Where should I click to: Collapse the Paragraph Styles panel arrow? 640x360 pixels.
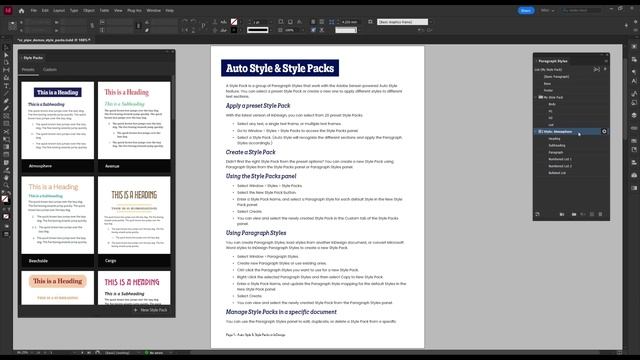536,61
